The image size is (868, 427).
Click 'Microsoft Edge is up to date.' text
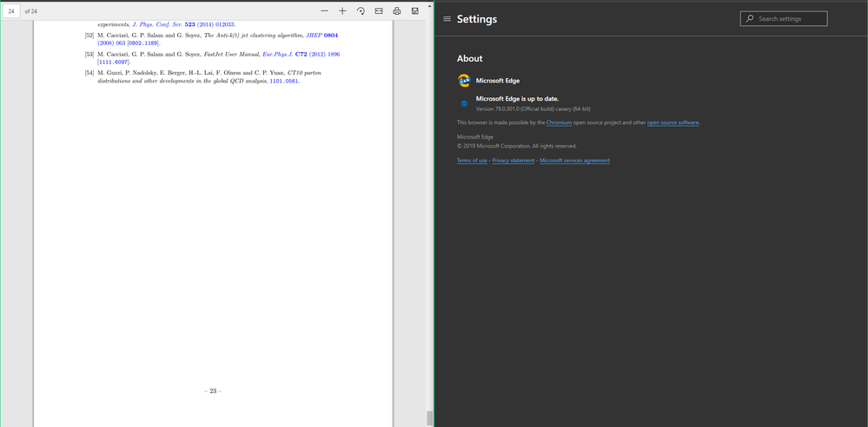coord(517,99)
